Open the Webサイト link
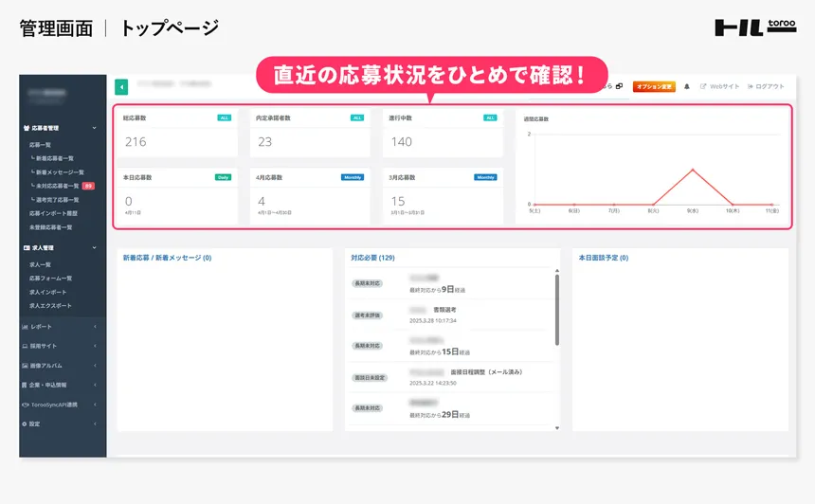This screenshot has width=815, height=504. pos(719,87)
